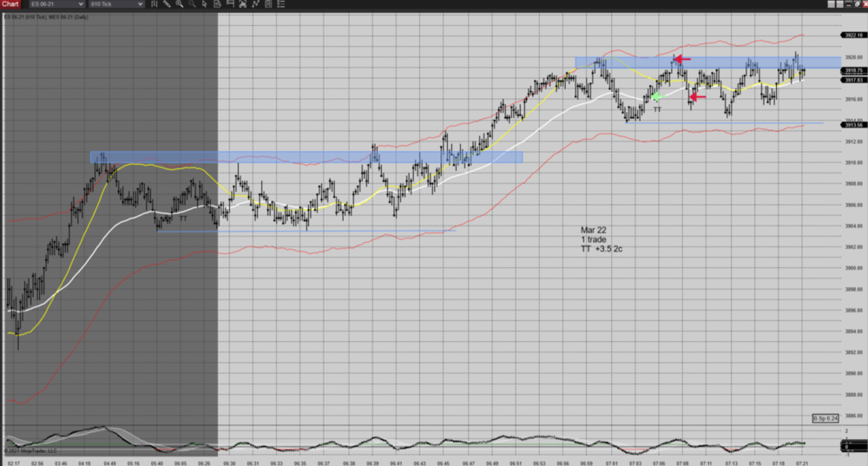Click the first gray link square at top right
Screen dimensions: 868x466
831,4
